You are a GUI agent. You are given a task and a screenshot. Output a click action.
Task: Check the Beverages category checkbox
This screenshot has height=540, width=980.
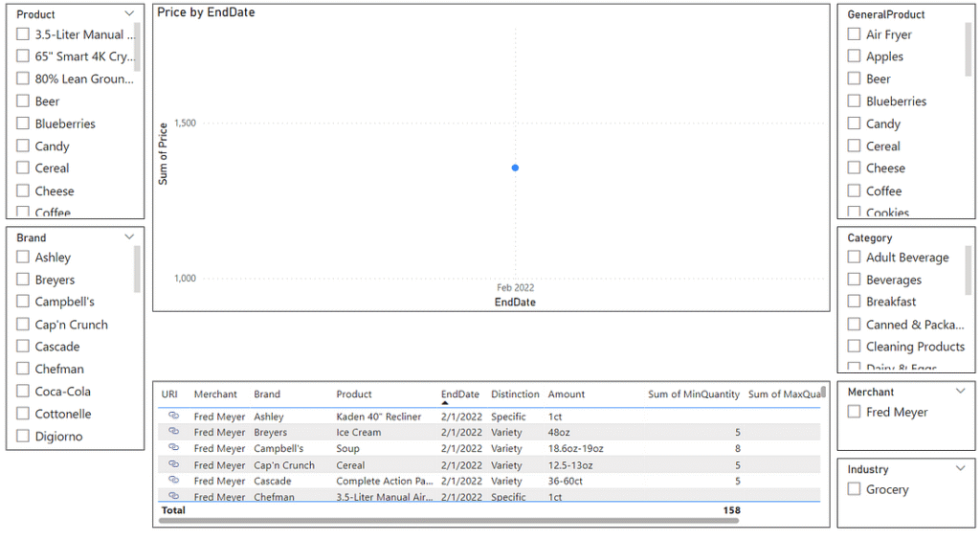[854, 280]
